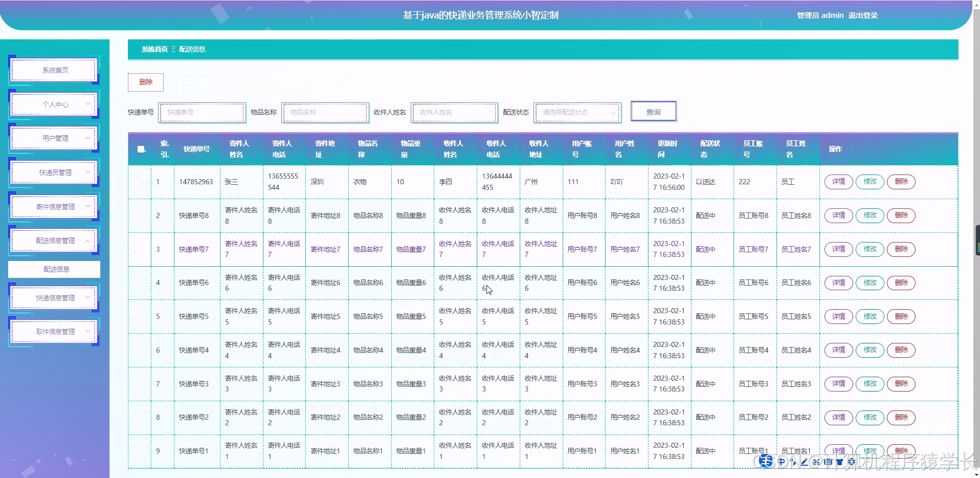Screen dimensions: 980x478
Task: Expand the 个人中心 sidebar menu
Action: pos(54,104)
